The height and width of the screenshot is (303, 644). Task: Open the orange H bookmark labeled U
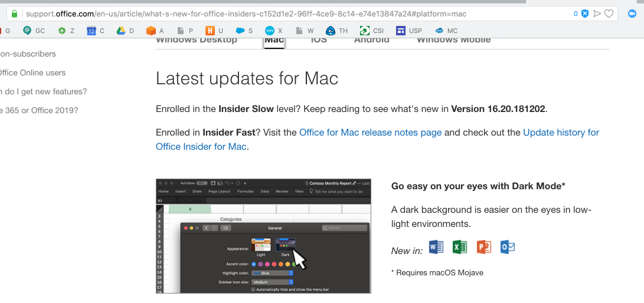(214, 31)
